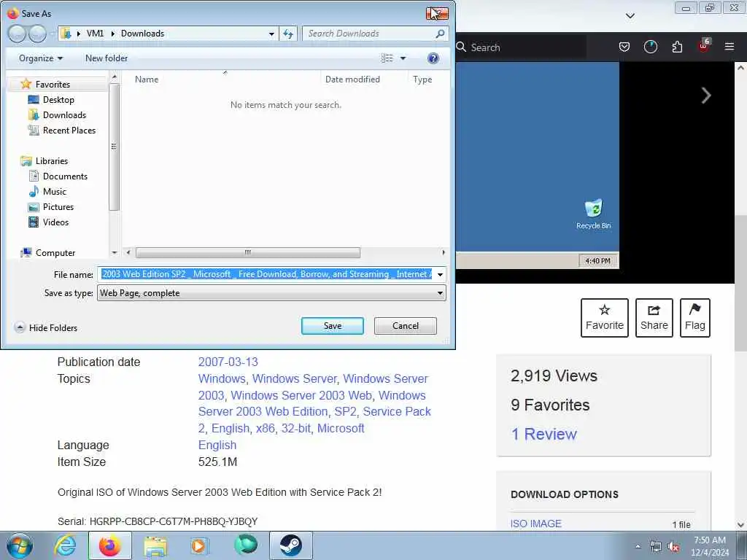
Task: Open Downloads in the navigation pane
Action: click(x=64, y=114)
